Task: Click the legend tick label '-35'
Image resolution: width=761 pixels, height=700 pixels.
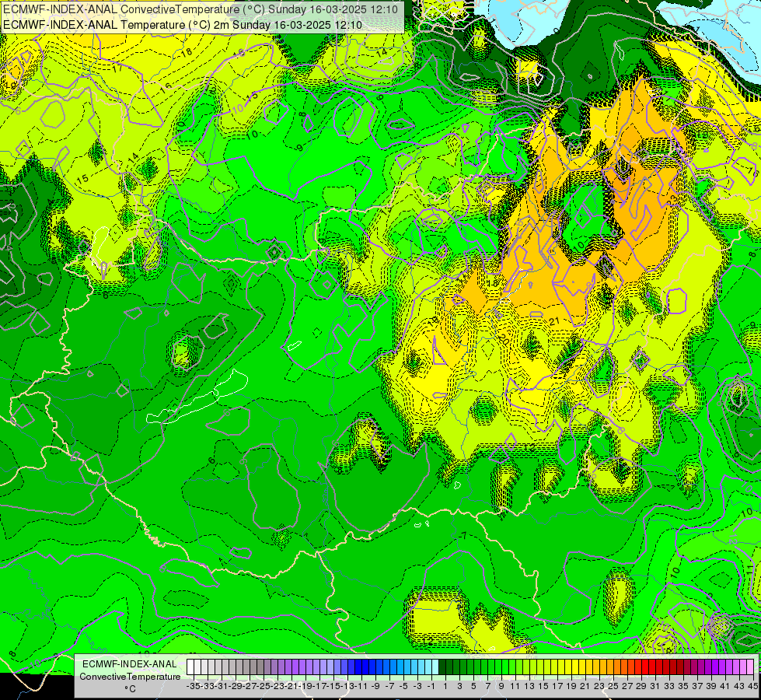Action: pos(193,686)
